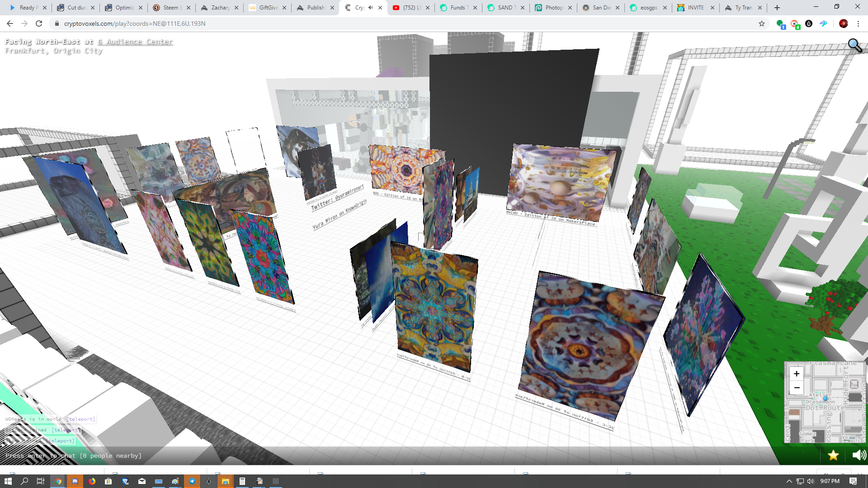Open the black rocket extension icon
The image size is (868, 488).
[x=809, y=23]
